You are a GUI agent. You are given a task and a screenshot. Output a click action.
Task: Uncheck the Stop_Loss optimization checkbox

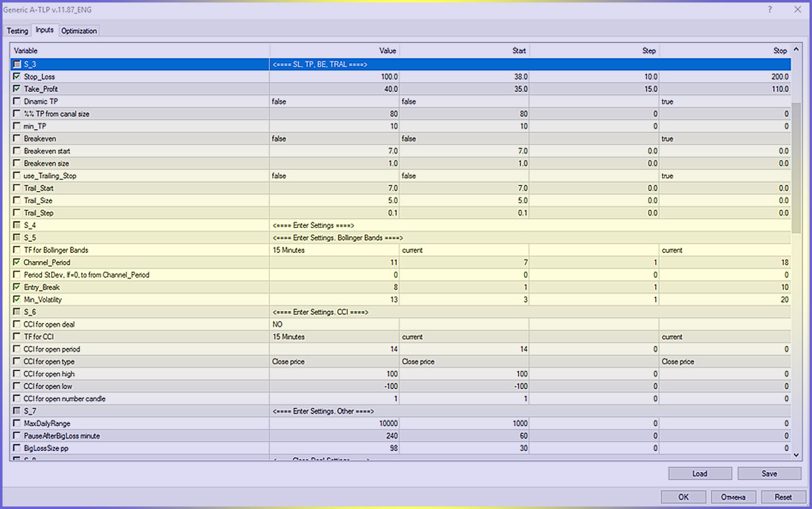click(17, 77)
